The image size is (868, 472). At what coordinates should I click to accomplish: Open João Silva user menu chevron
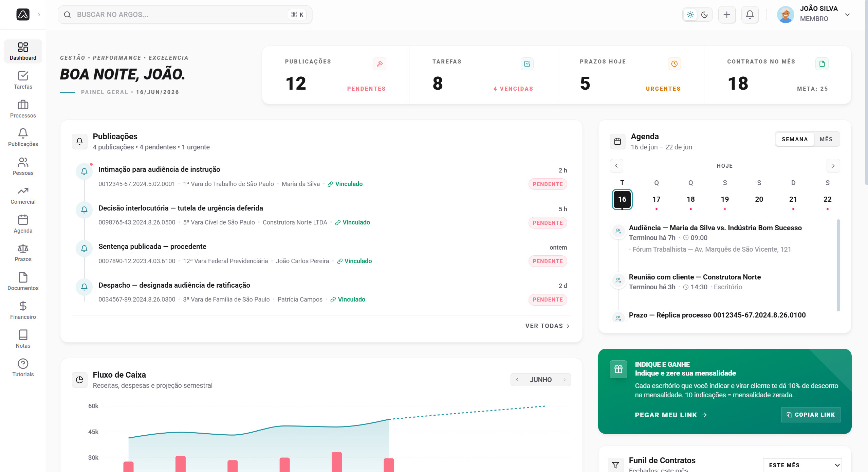coord(847,15)
